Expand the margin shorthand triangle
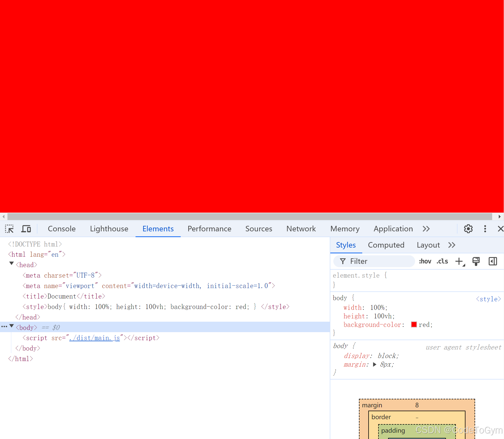Screen dimensions: 504x439 [x=374, y=364]
